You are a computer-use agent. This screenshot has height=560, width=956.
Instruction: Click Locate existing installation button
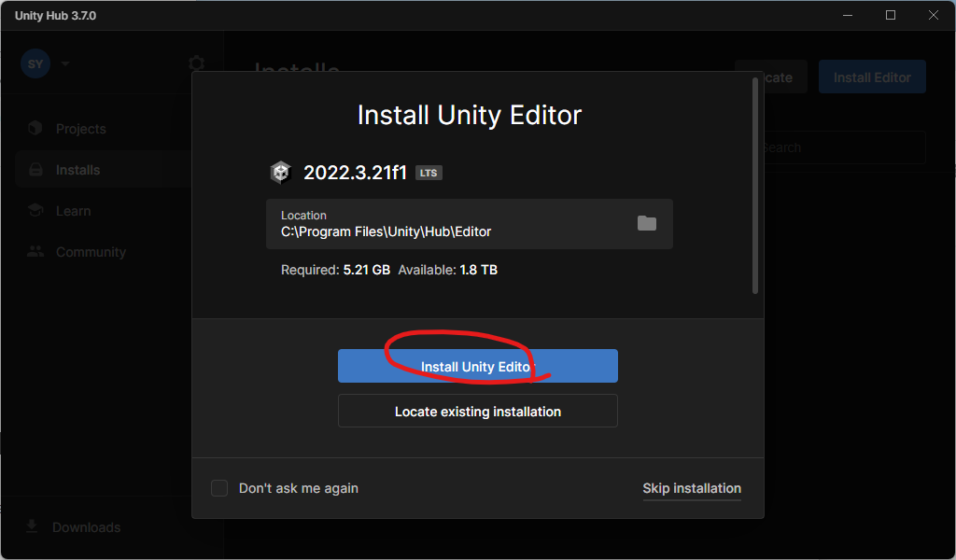tap(477, 411)
